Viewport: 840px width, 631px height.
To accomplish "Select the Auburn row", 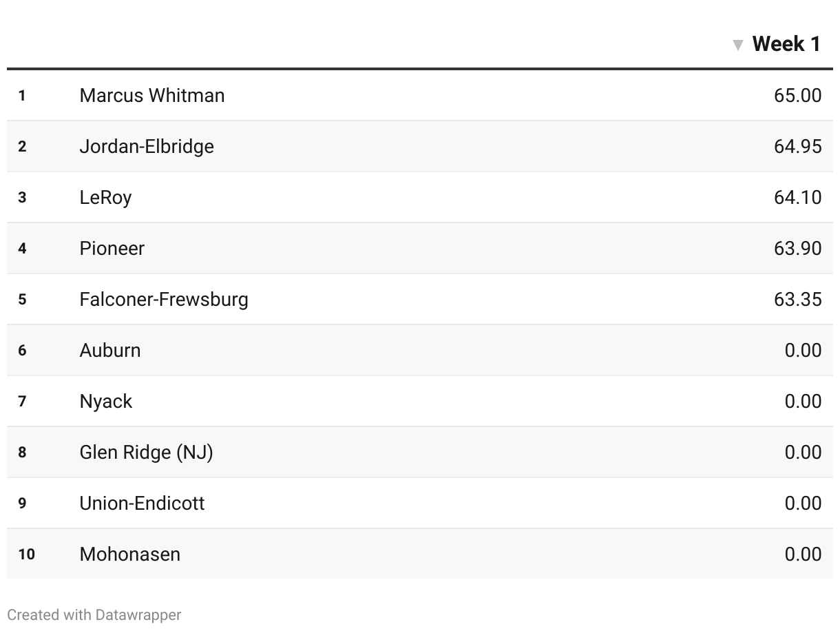I will pyautogui.click(x=420, y=350).
